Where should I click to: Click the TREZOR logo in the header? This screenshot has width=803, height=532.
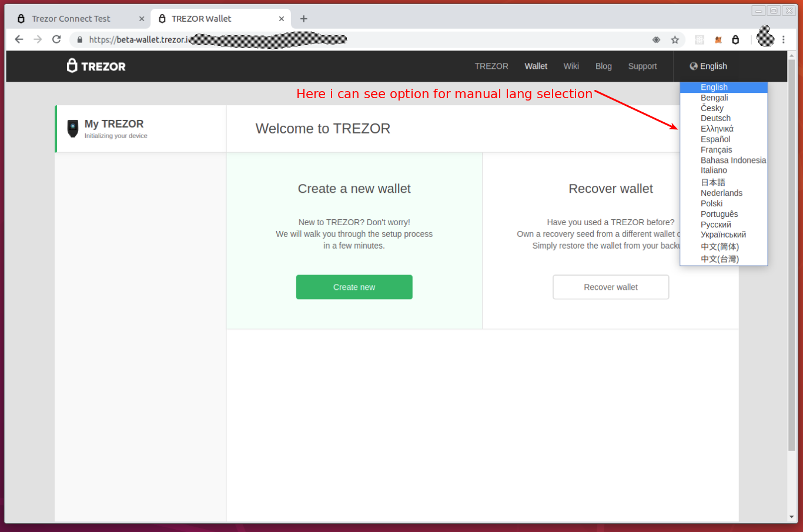[96, 66]
